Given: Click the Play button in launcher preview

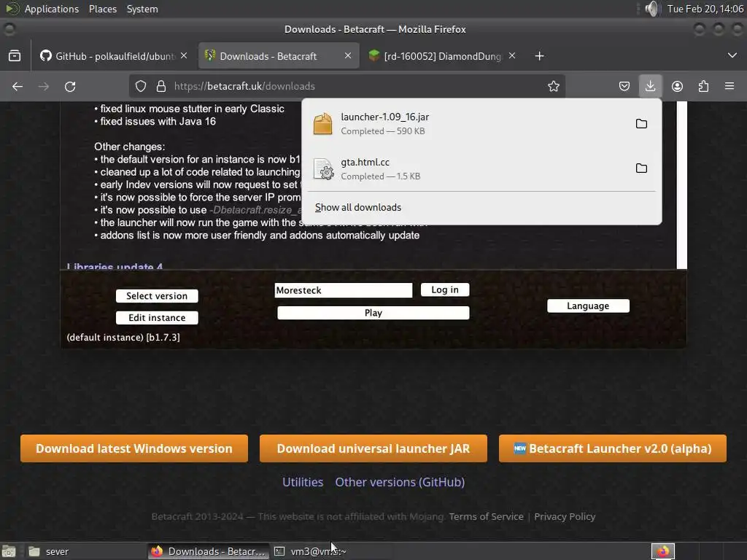Looking at the screenshot, I should (373, 313).
